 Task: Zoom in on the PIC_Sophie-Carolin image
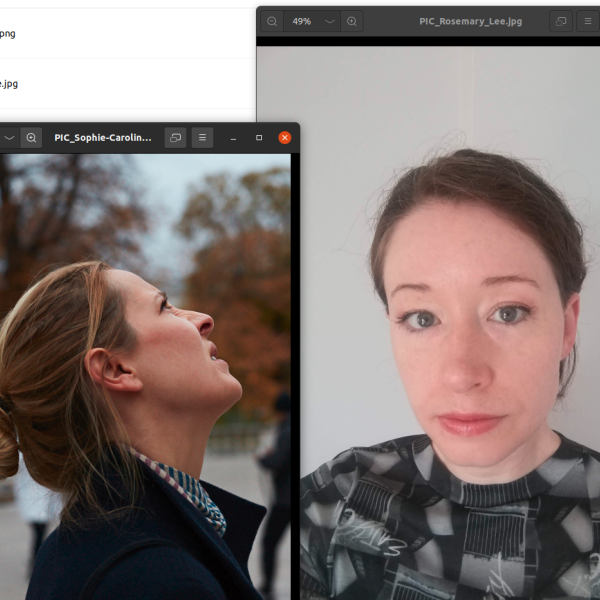(31, 138)
